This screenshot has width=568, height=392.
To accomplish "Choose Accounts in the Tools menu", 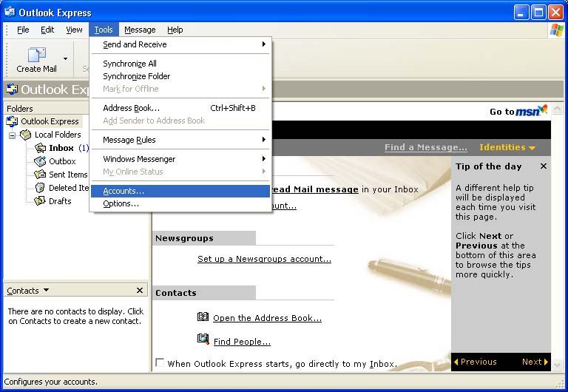I will click(180, 191).
